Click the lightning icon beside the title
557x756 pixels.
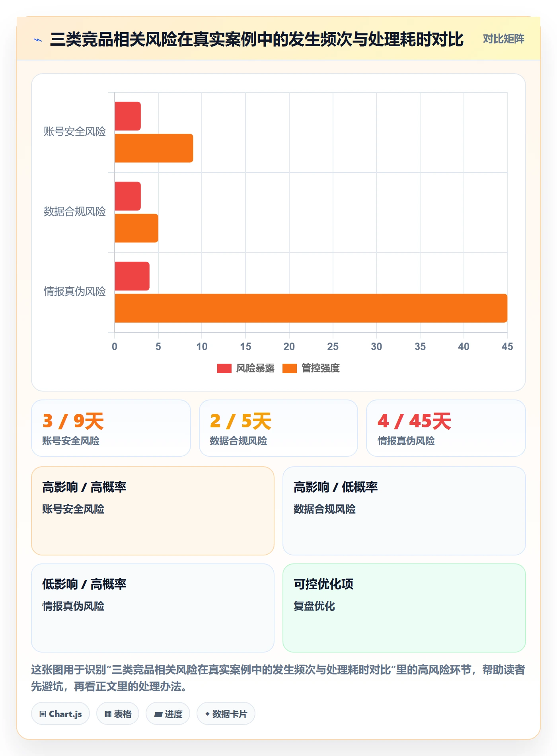click(x=38, y=39)
